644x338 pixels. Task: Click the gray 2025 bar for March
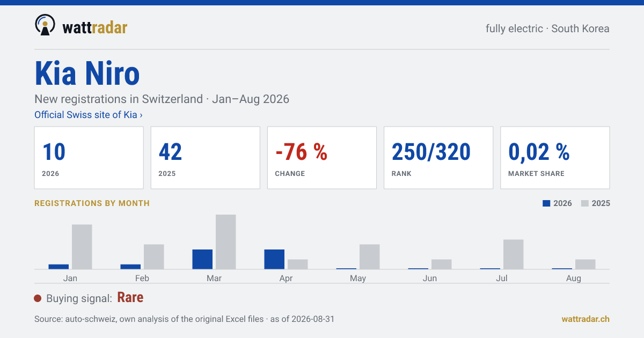[x=226, y=242]
